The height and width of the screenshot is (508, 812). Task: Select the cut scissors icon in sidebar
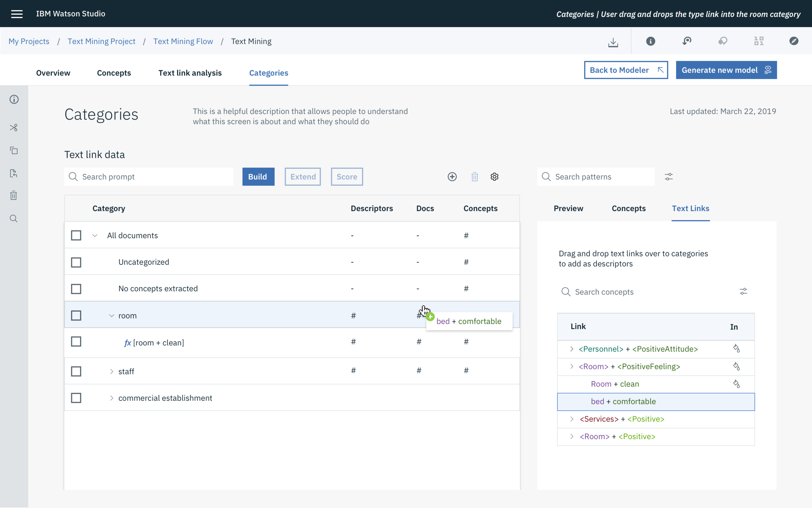click(14, 128)
